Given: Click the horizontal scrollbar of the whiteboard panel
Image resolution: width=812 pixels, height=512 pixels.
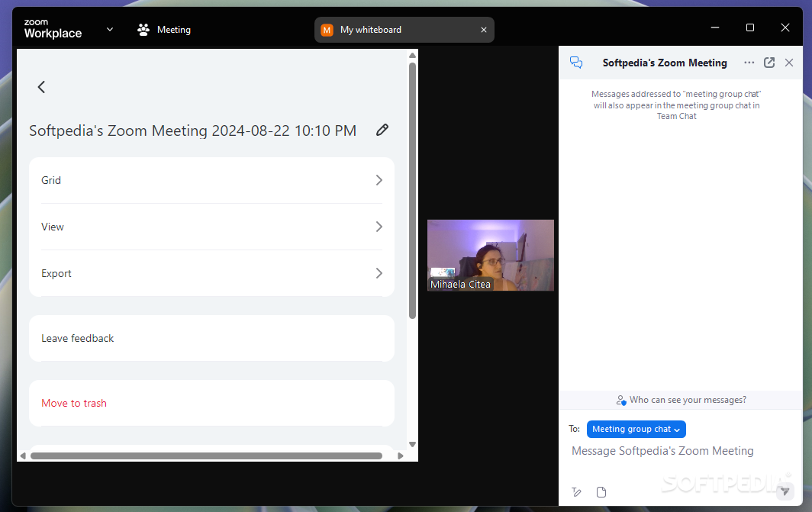Looking at the screenshot, I should tap(206, 456).
